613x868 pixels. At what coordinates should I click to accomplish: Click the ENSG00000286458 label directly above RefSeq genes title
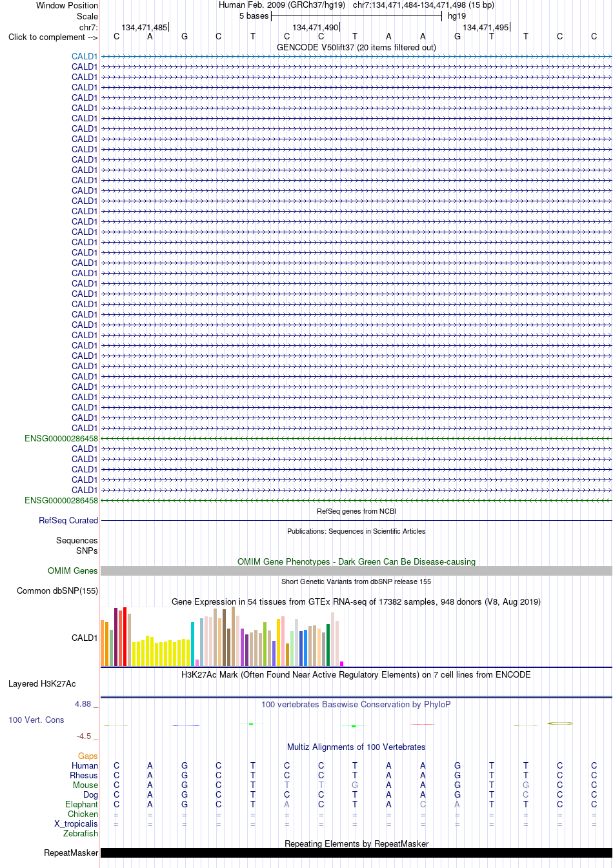[x=61, y=501]
